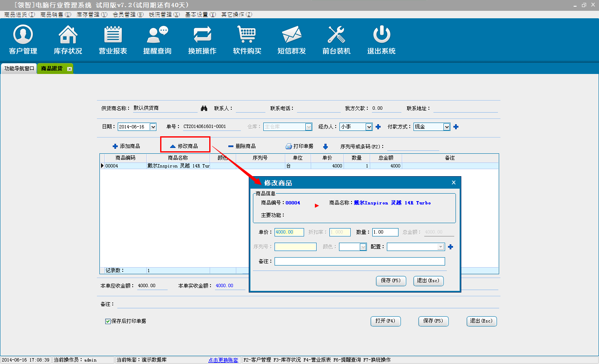
Task: Open the 库存管理 menu
Action: (92, 15)
